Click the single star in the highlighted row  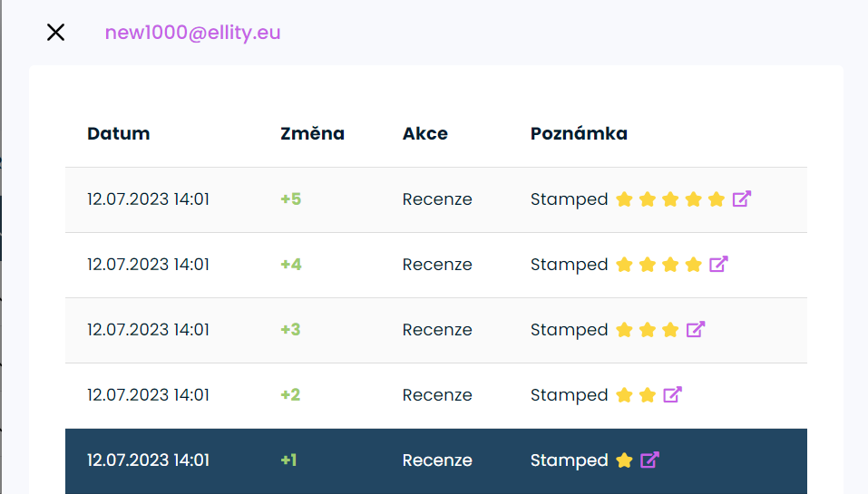[624, 460]
